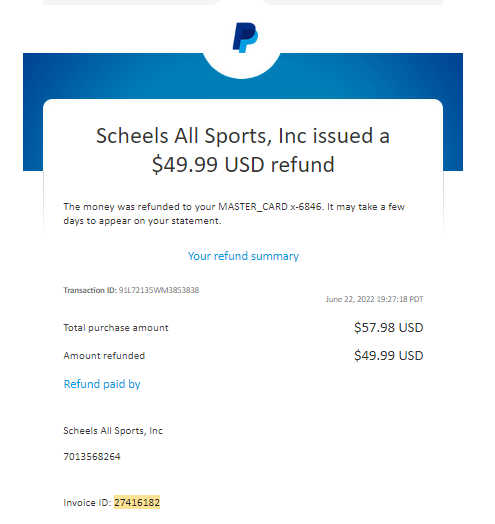The image size is (495, 524).
Task: Click the refund headline 'Scheels All Sports, Inc issued a'
Action: click(x=243, y=136)
